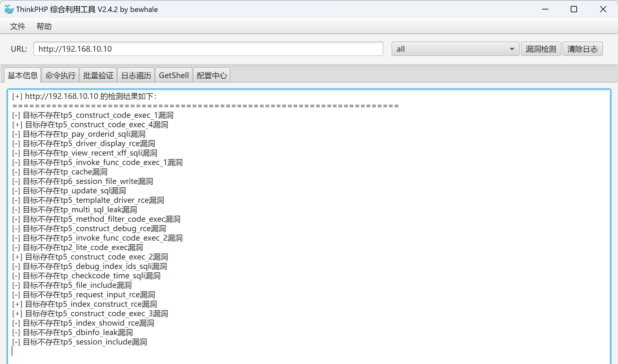Screen dimensions: 618x364
Task: Open the 日志遍历 tab
Action: (x=136, y=76)
